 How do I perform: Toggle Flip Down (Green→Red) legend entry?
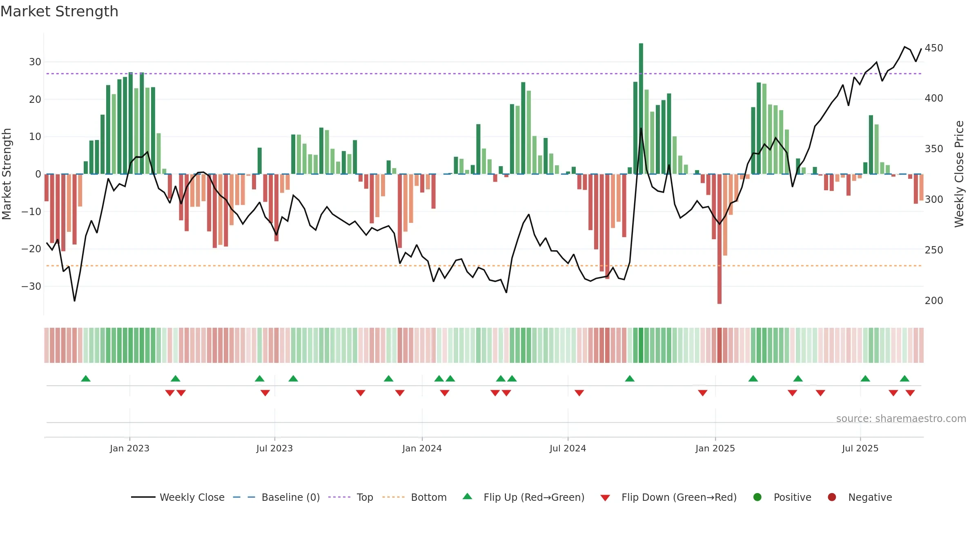(x=668, y=497)
